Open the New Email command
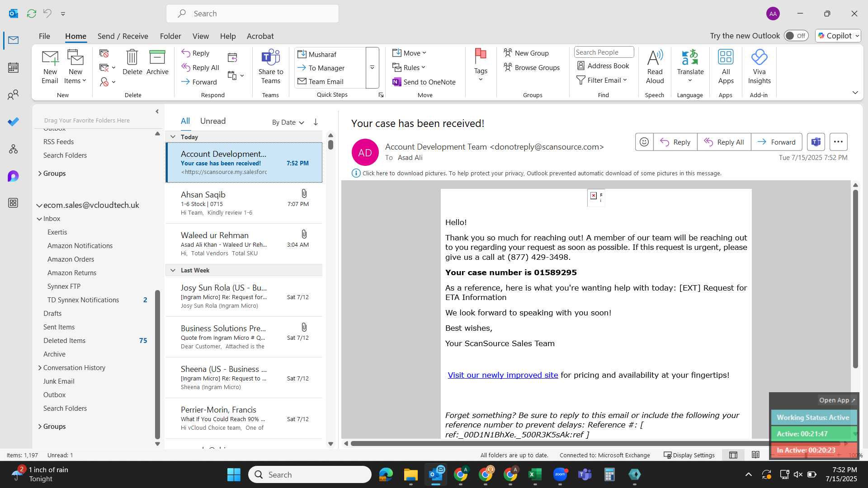This screenshot has width=868, height=488. coord(50,67)
